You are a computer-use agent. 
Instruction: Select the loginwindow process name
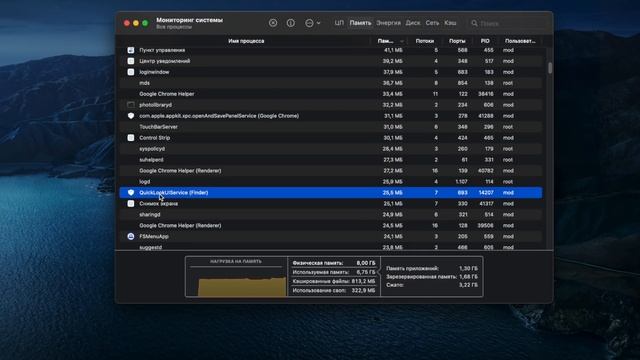(154, 72)
